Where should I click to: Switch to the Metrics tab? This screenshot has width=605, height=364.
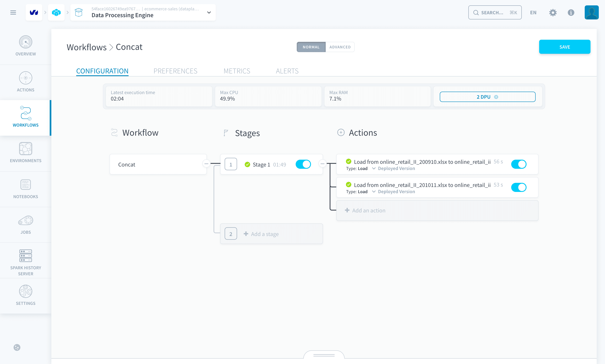tap(237, 71)
